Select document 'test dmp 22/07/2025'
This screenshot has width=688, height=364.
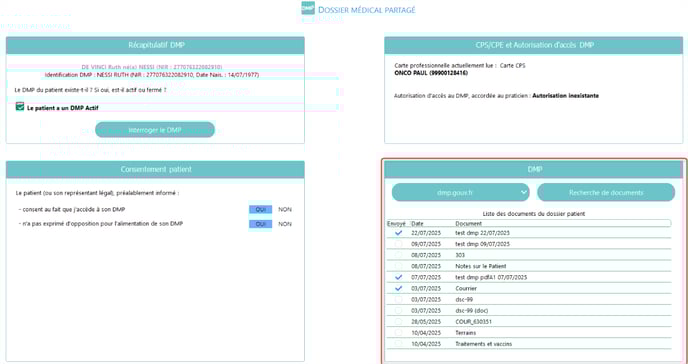coord(483,233)
